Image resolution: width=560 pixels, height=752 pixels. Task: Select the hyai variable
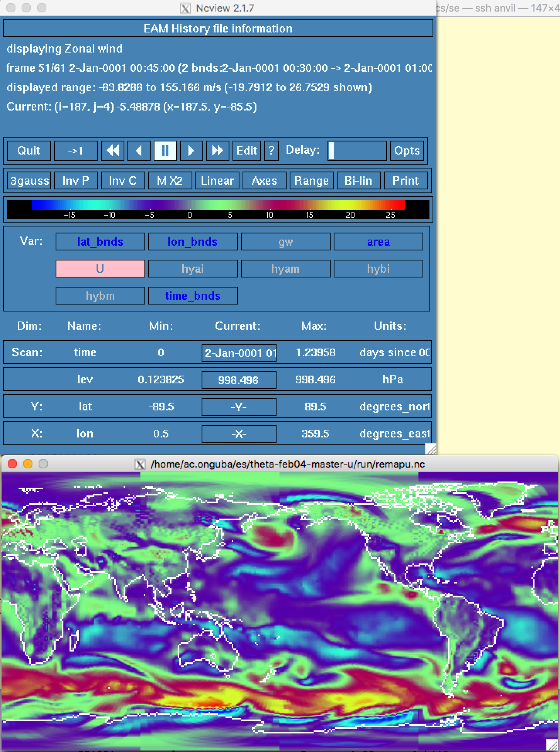pos(193,269)
